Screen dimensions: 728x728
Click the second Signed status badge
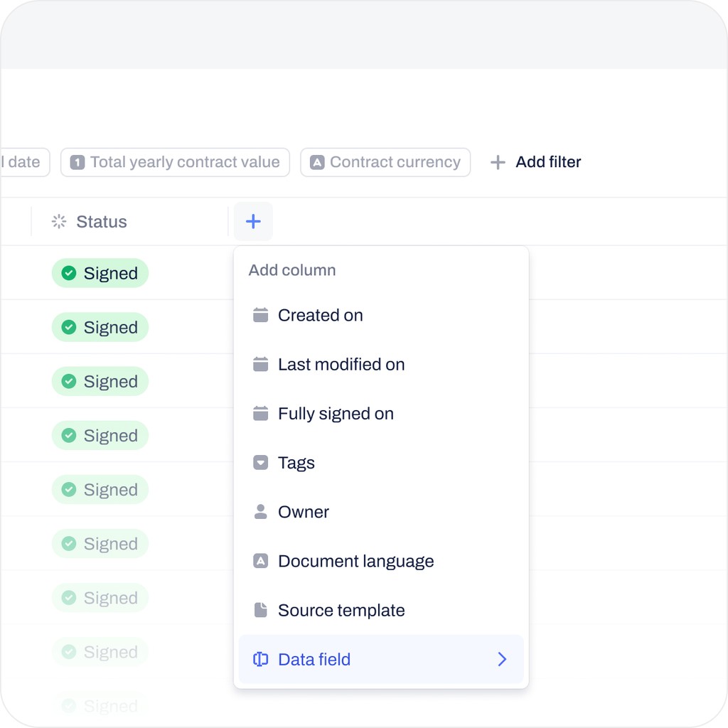[x=100, y=327]
